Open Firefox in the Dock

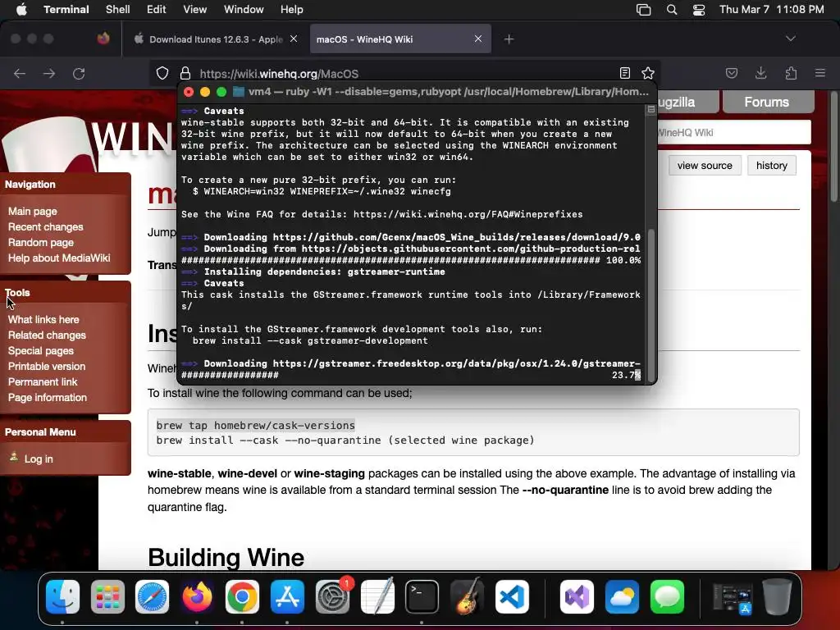(197, 597)
